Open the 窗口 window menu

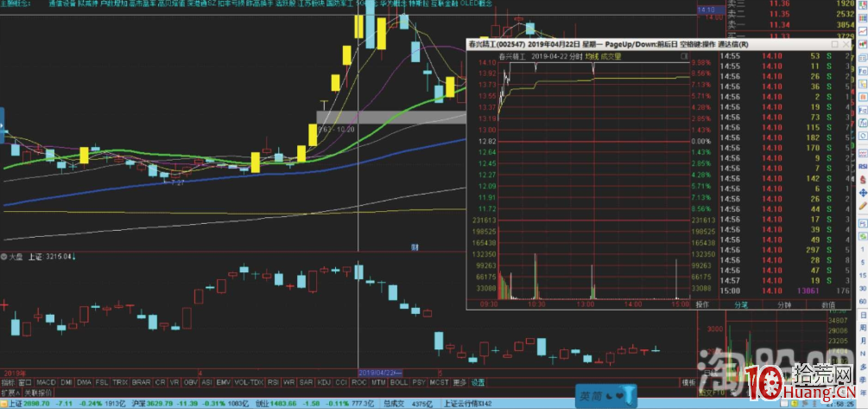pyautogui.click(x=25, y=382)
